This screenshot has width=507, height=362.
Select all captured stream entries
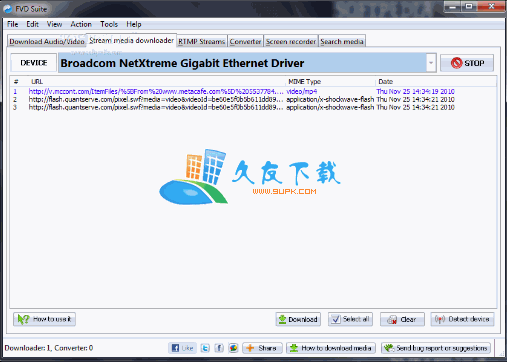click(350, 319)
